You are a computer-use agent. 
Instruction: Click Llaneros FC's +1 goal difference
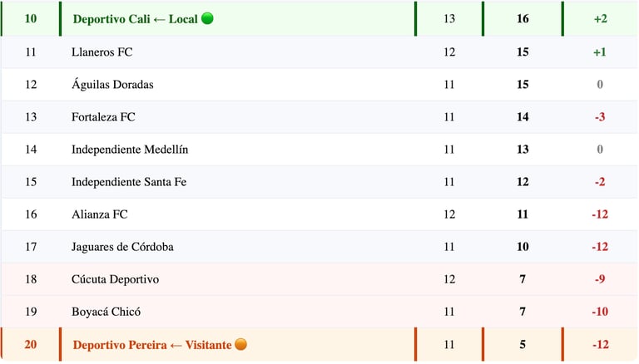[x=600, y=52]
